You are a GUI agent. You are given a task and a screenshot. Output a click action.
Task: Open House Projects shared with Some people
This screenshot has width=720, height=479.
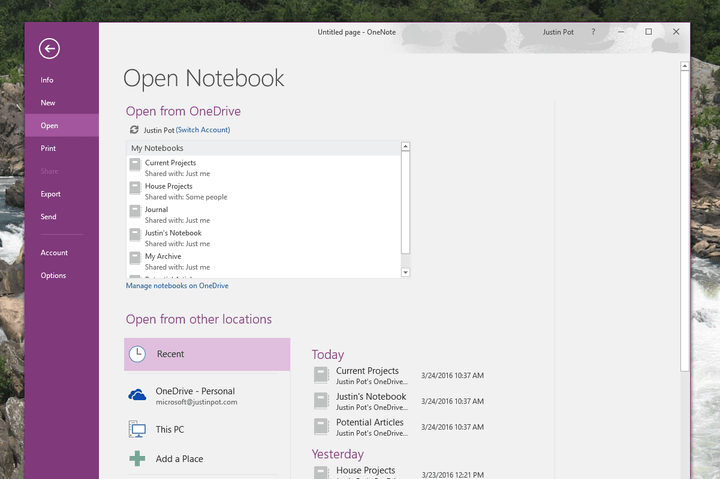click(264, 191)
